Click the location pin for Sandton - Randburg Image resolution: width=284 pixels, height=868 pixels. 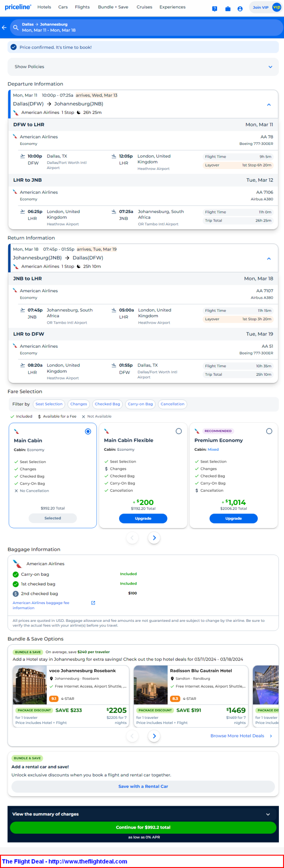172,679
